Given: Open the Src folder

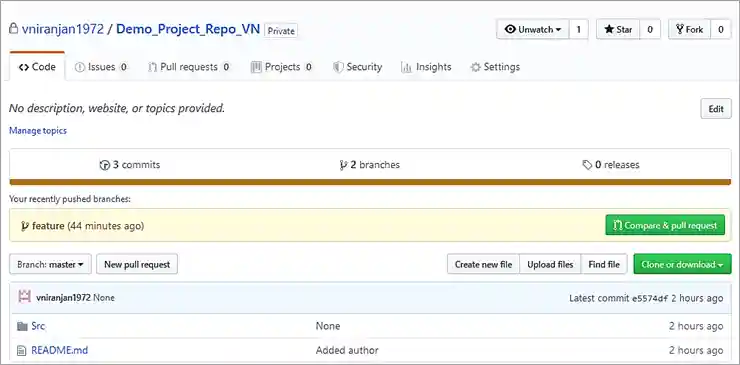Looking at the screenshot, I should tap(38, 326).
